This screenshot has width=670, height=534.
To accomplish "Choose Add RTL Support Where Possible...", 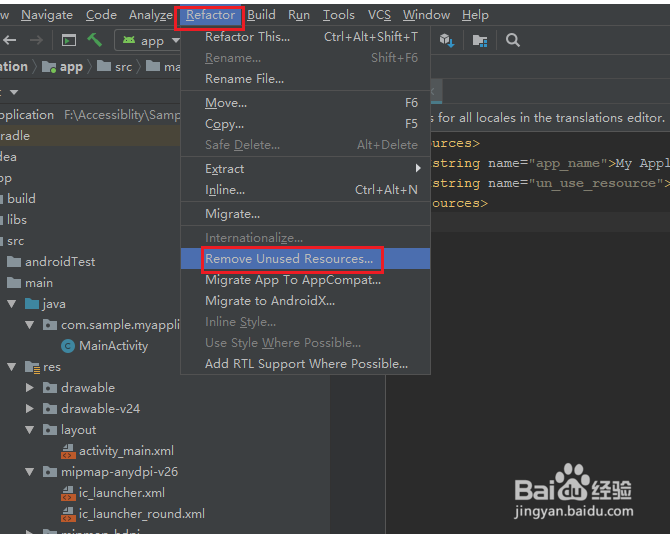I will [305, 364].
